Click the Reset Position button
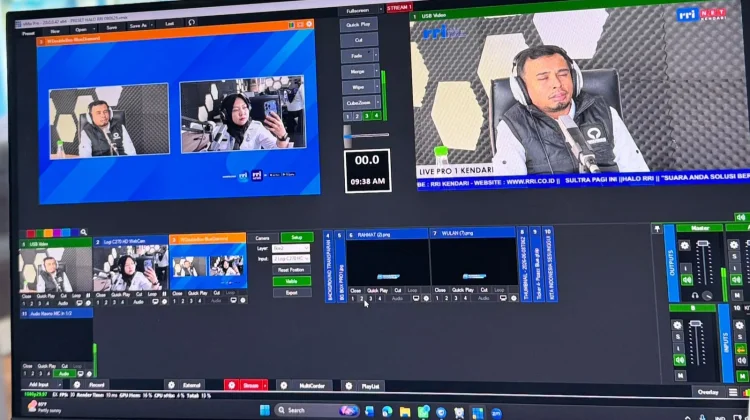This screenshot has height=420, width=750. tap(291, 270)
